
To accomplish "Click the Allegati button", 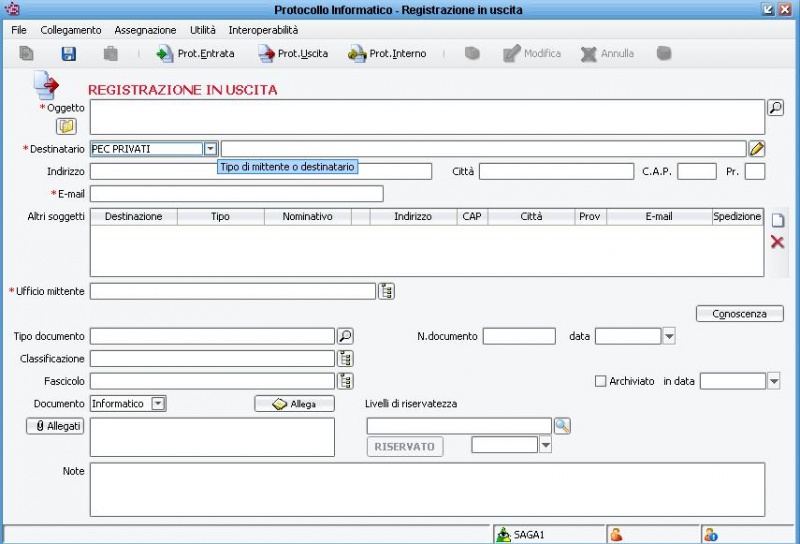I will (x=54, y=426).
